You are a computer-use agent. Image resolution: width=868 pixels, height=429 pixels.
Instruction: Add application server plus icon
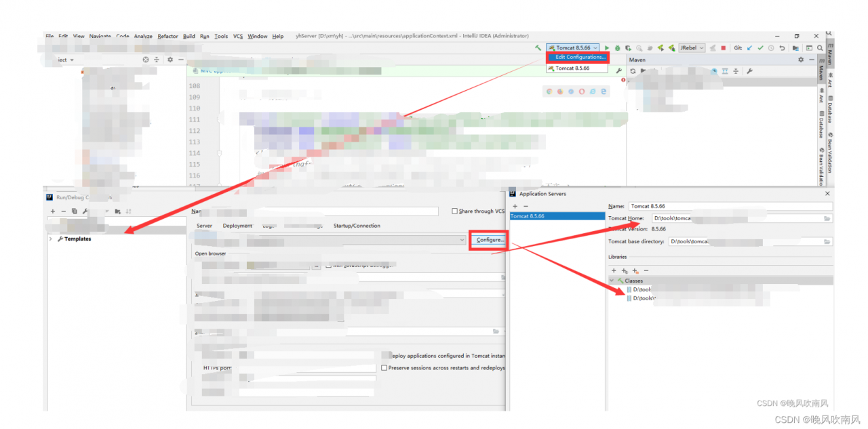(x=515, y=206)
